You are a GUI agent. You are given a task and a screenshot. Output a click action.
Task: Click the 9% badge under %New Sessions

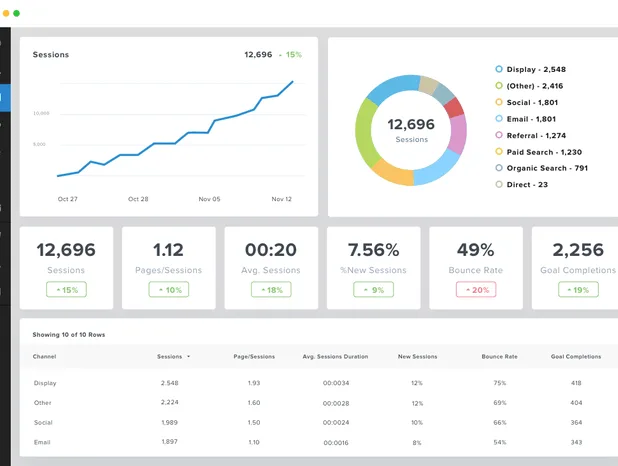coord(373,290)
